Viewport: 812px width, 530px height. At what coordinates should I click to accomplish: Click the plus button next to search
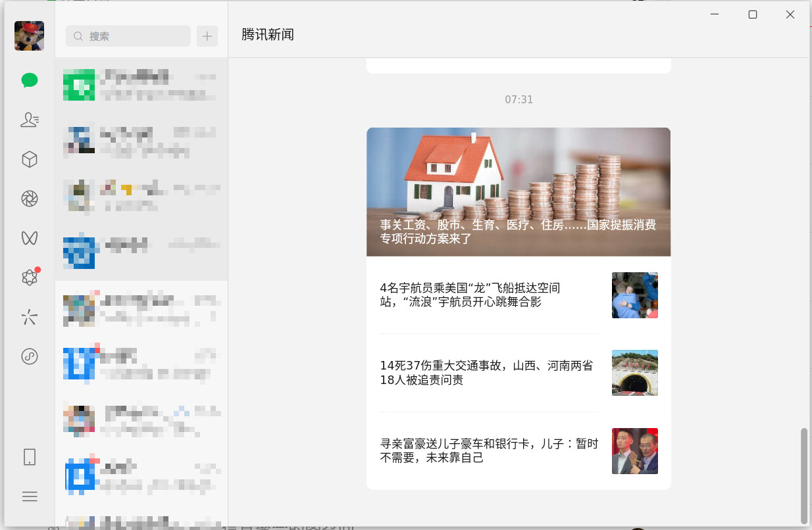tap(207, 36)
